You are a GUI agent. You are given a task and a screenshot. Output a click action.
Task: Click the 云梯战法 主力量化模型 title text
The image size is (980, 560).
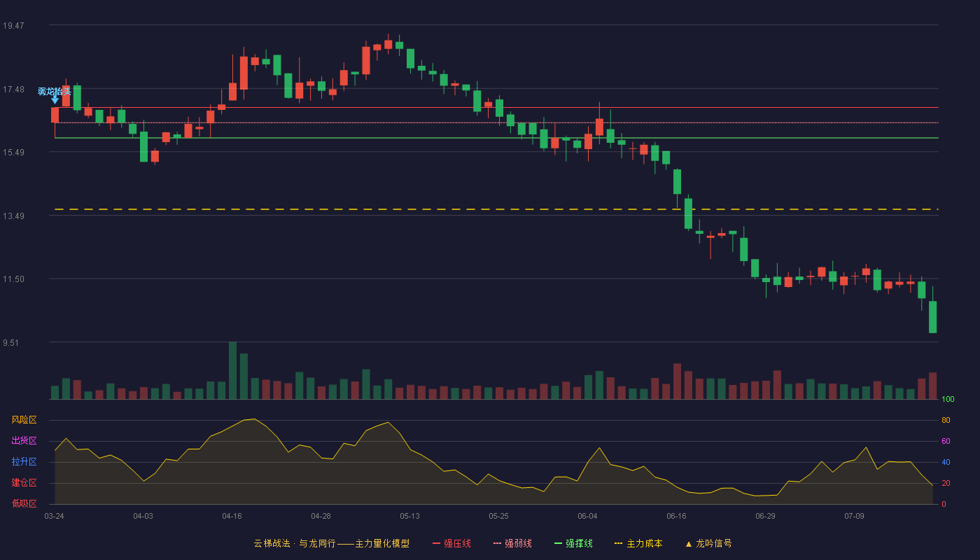pyautogui.click(x=331, y=543)
